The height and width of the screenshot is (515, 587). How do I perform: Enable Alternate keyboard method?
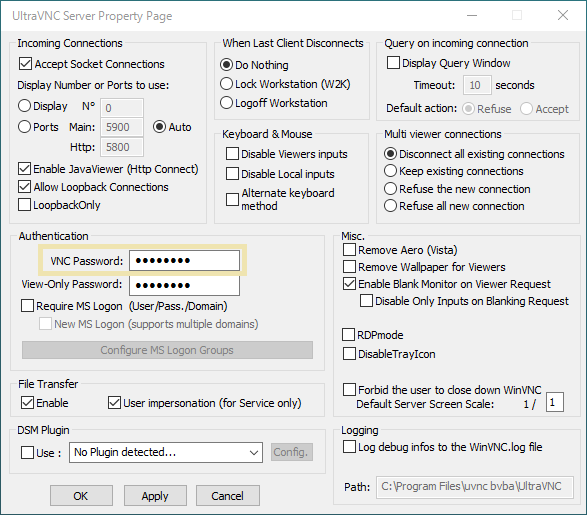coord(232,199)
